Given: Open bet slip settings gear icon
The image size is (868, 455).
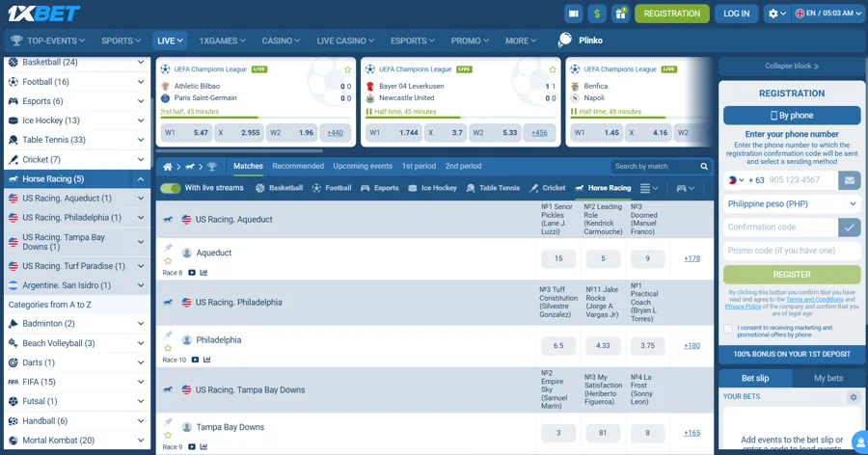Looking at the screenshot, I should pos(853,397).
